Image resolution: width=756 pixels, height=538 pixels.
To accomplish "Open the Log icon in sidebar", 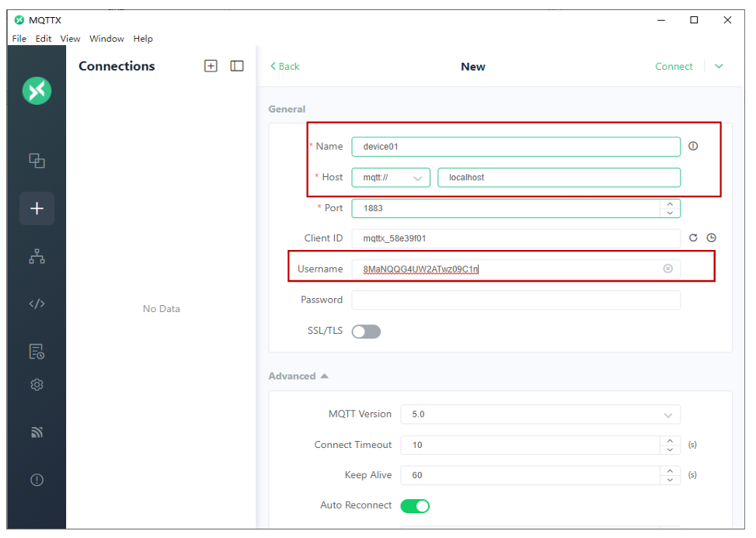I will 37,351.
